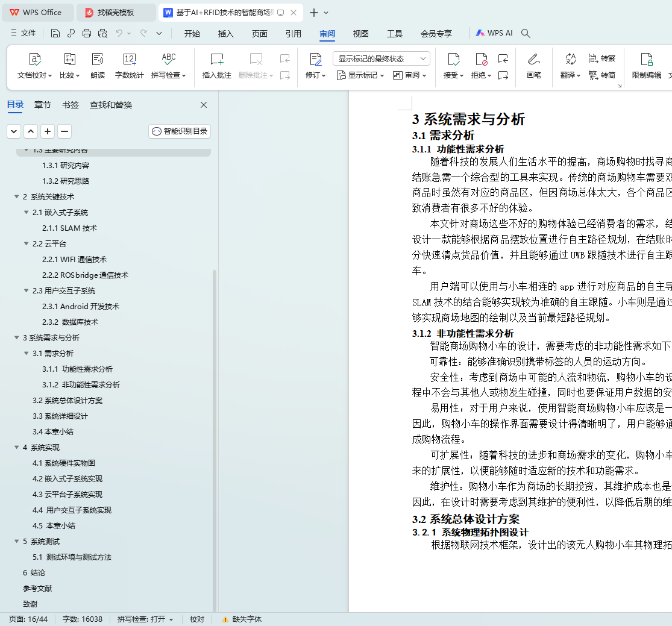
Task: Click 插入批注 insert comment
Action: click(217, 66)
